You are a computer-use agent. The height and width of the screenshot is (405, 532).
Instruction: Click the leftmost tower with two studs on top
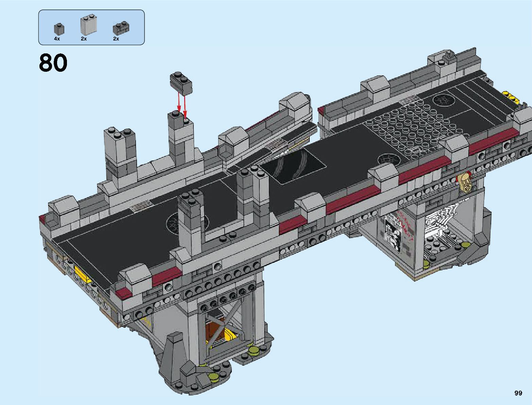coord(120,153)
